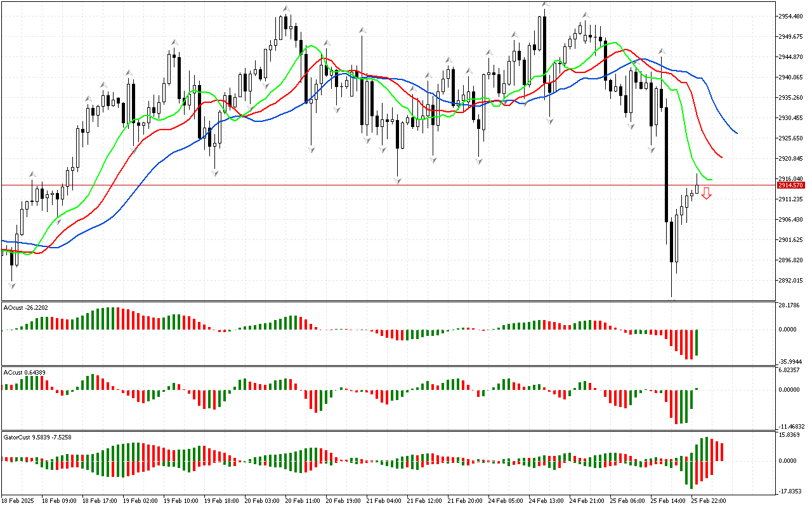Click the 2930.455 price scale value
Image resolution: width=812 pixels, height=508 pixels.
tap(792, 118)
